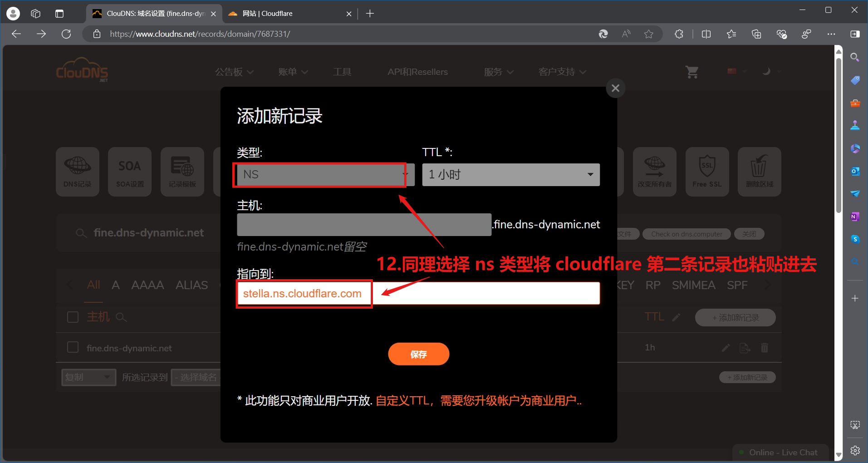Viewport: 868px width, 463px height.
Task: Open the 删除区域 trash icon tile
Action: [x=760, y=172]
